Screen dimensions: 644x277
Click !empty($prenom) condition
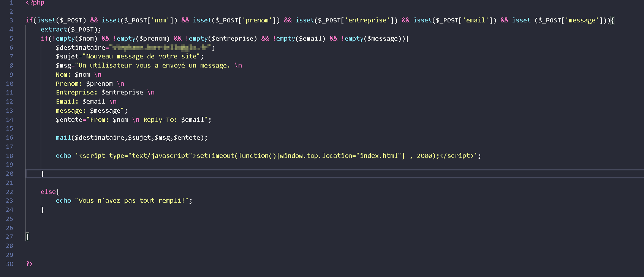click(x=141, y=39)
